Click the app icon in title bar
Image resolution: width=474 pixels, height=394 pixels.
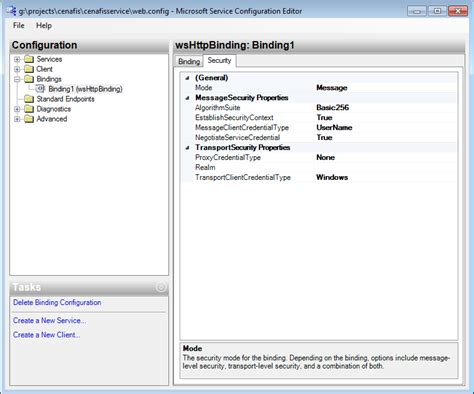pos(12,11)
